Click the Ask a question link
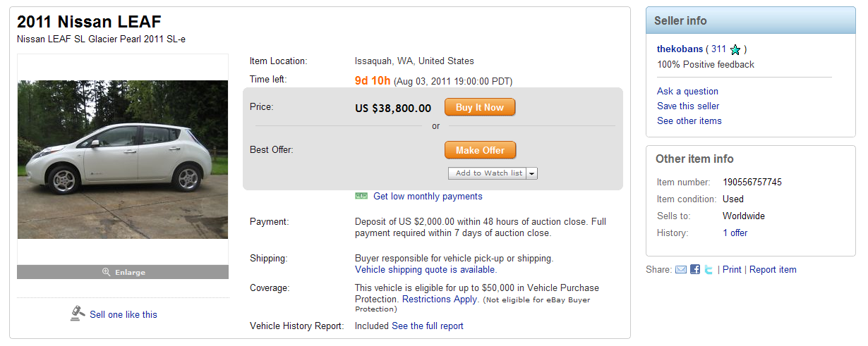 coord(687,91)
